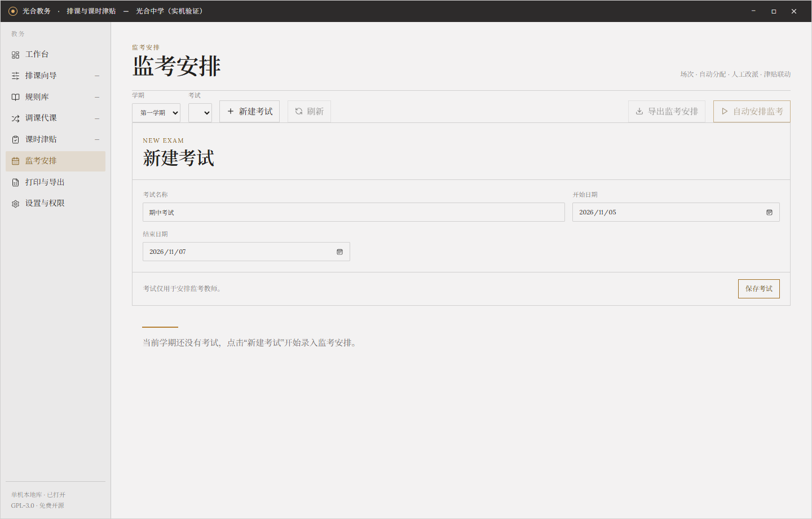This screenshot has height=519, width=812.
Task: Click the 刷新 button
Action: (309, 111)
